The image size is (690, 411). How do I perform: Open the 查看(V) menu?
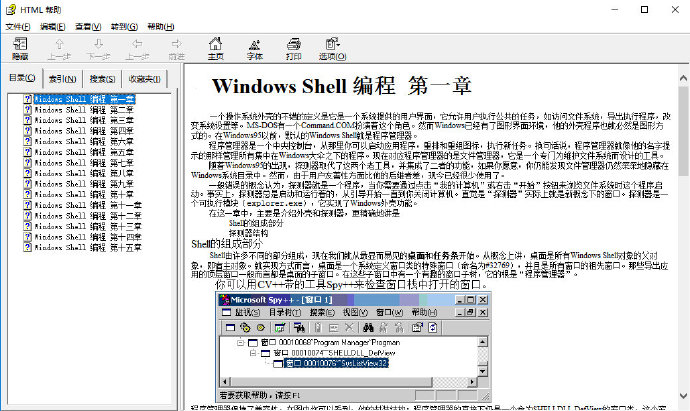pyautogui.click(x=88, y=27)
